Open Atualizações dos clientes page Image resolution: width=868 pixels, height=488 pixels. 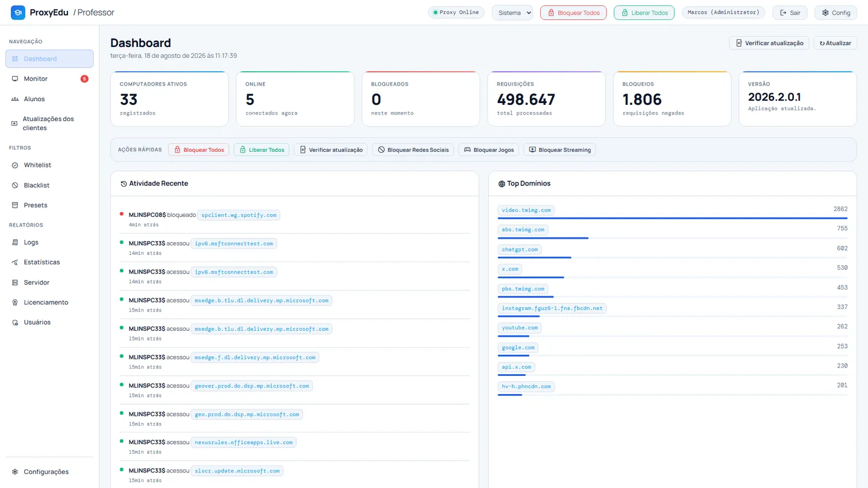click(x=49, y=124)
